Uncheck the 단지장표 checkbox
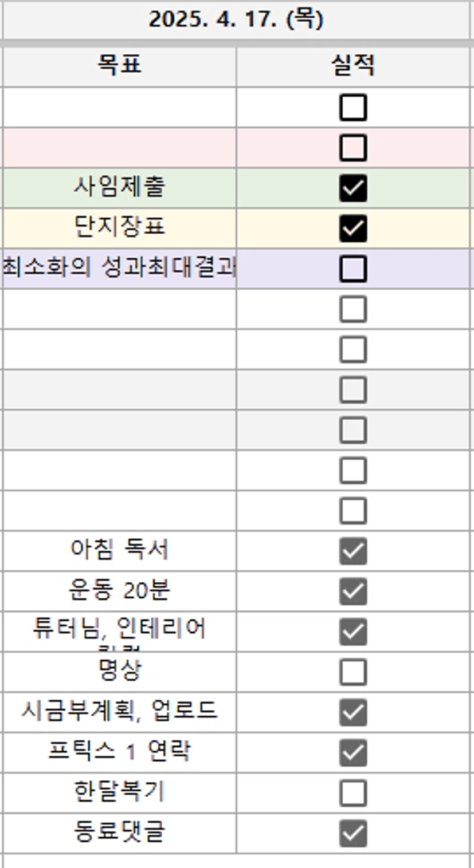Screen dimensions: 474x868 tap(352, 228)
